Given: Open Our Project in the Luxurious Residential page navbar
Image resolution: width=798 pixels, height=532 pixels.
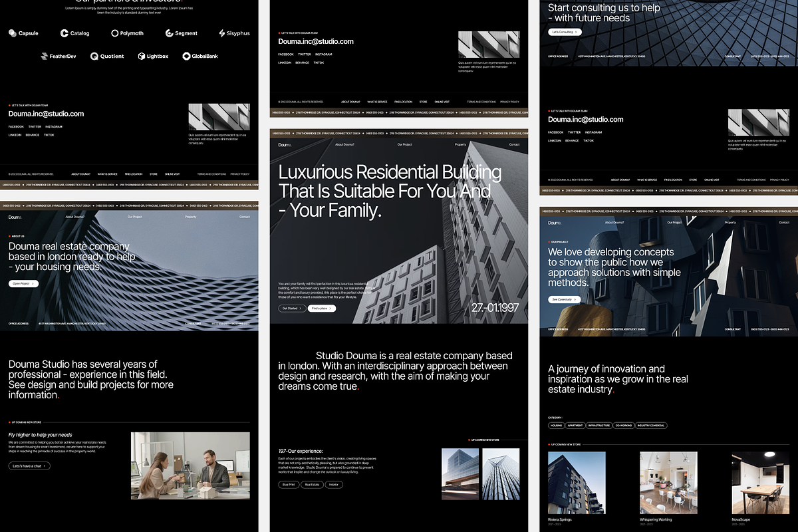Looking at the screenshot, I should (405, 144).
